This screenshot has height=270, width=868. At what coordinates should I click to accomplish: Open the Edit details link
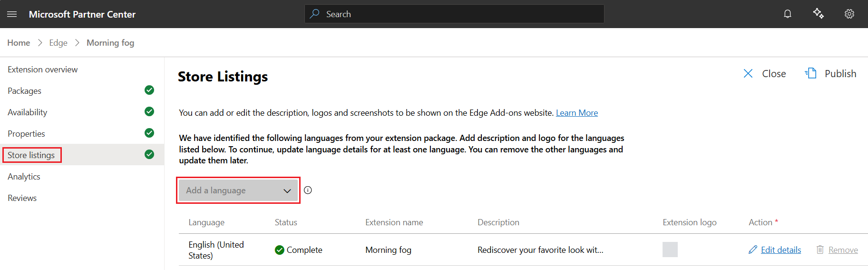point(781,250)
